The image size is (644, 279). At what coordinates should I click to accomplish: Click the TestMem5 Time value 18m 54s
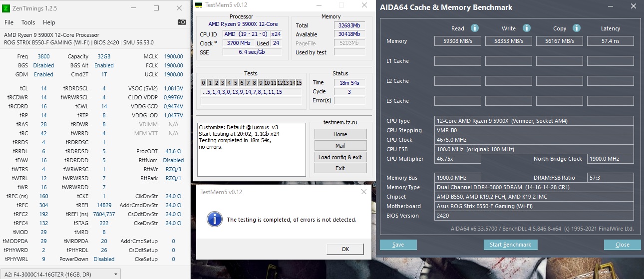pyautogui.click(x=349, y=82)
